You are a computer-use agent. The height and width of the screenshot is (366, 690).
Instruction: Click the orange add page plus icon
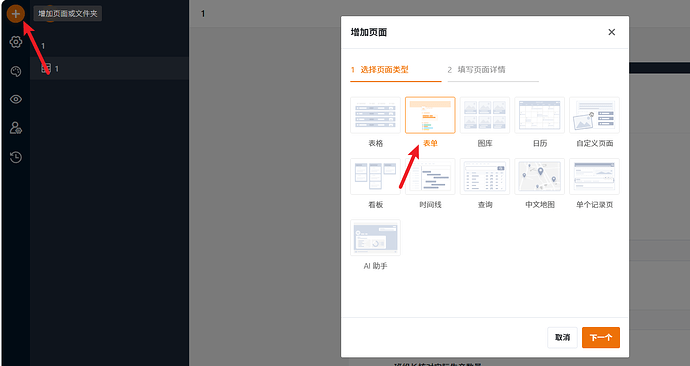16,14
